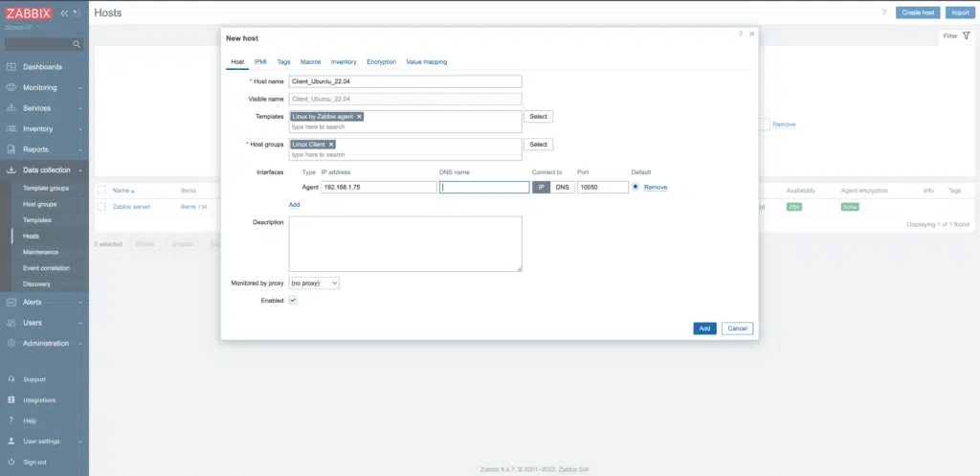Click the Remove link for Agent interface
The width and height of the screenshot is (980, 476).
click(656, 187)
